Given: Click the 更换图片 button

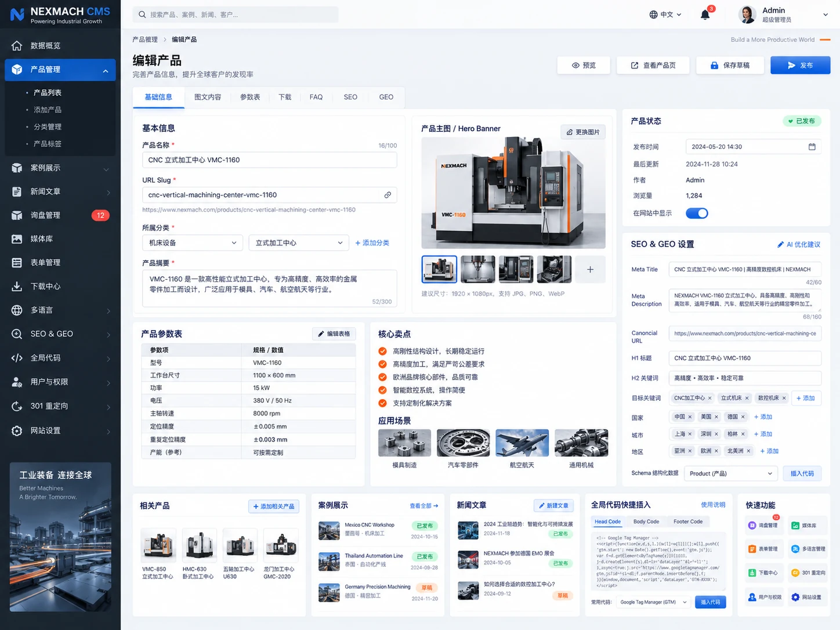Looking at the screenshot, I should coord(583,132).
